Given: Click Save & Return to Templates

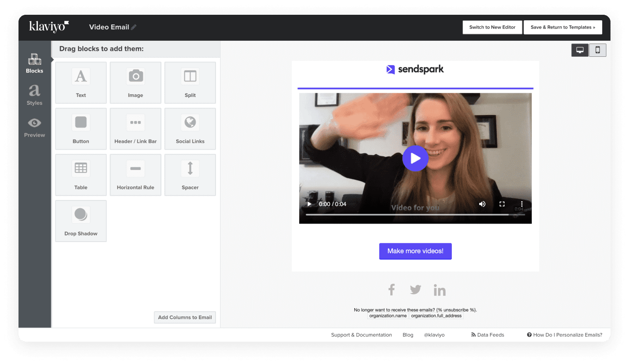Looking at the screenshot, I should tap(563, 27).
